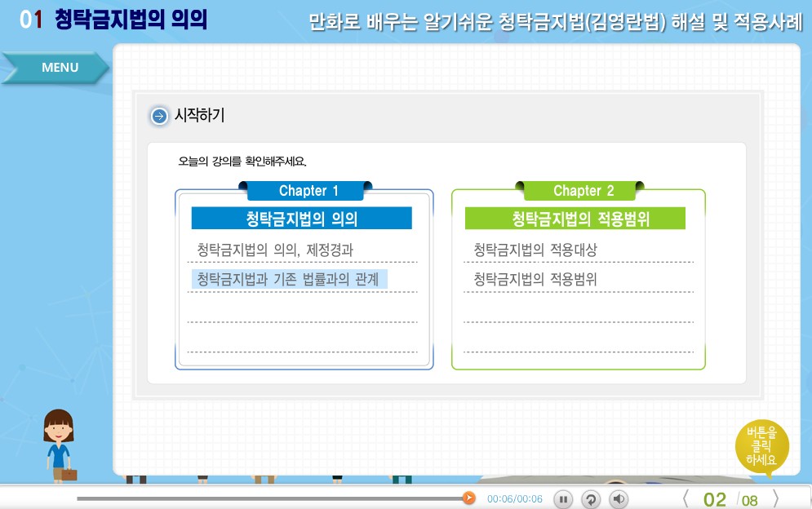Click the yellow 버튼을 클릭 하세요 bubble
Image resolution: width=812 pixels, height=509 pixels.
click(x=761, y=448)
